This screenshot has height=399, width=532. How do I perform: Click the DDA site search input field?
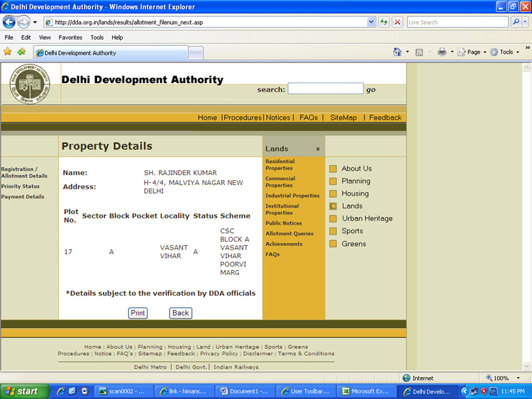[x=325, y=89]
